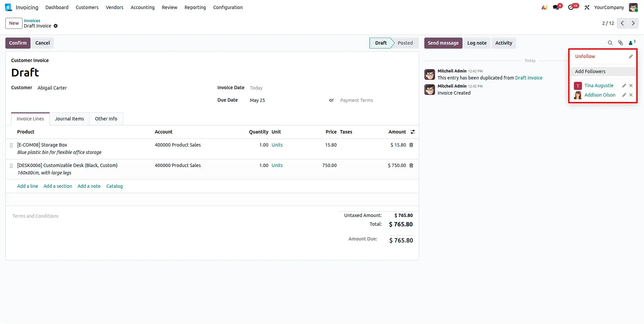Open the product Catalog link
The height and width of the screenshot is (324, 644).
(x=114, y=186)
